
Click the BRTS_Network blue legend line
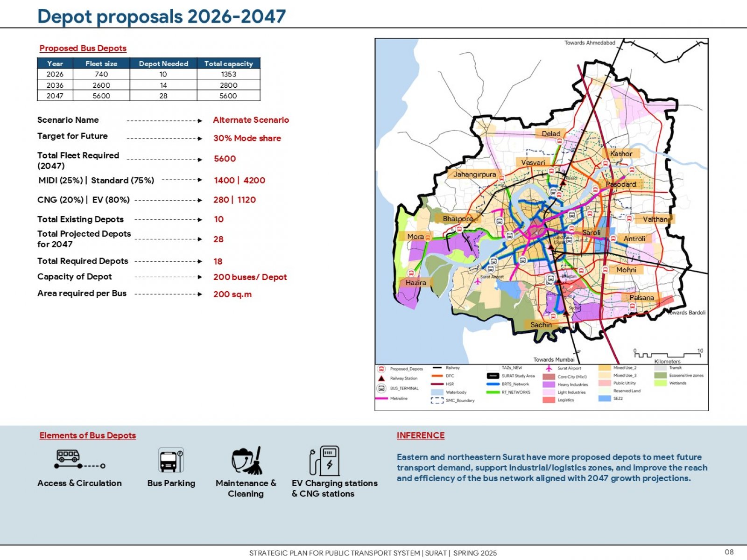(x=493, y=384)
